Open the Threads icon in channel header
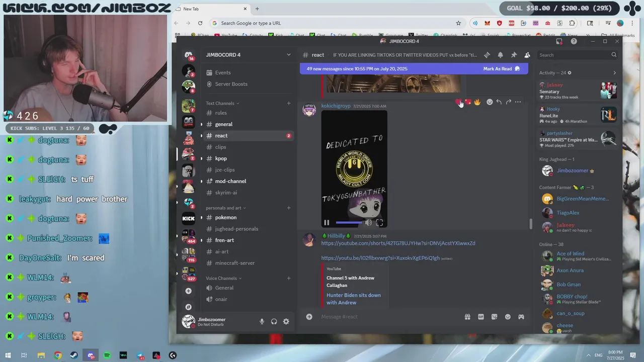The image size is (644, 362). point(487,55)
